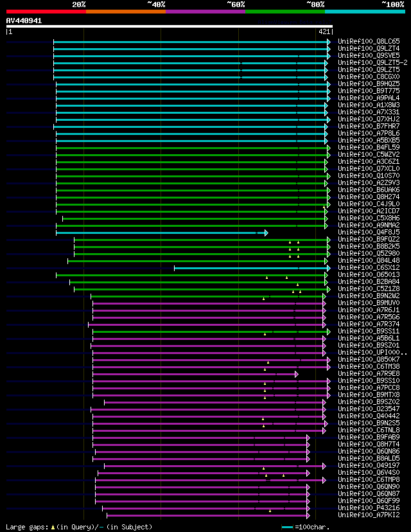The image size is (411, 532).
Task: Select the UniRef100_Q7XHJ2 label
Action: (369, 119)
